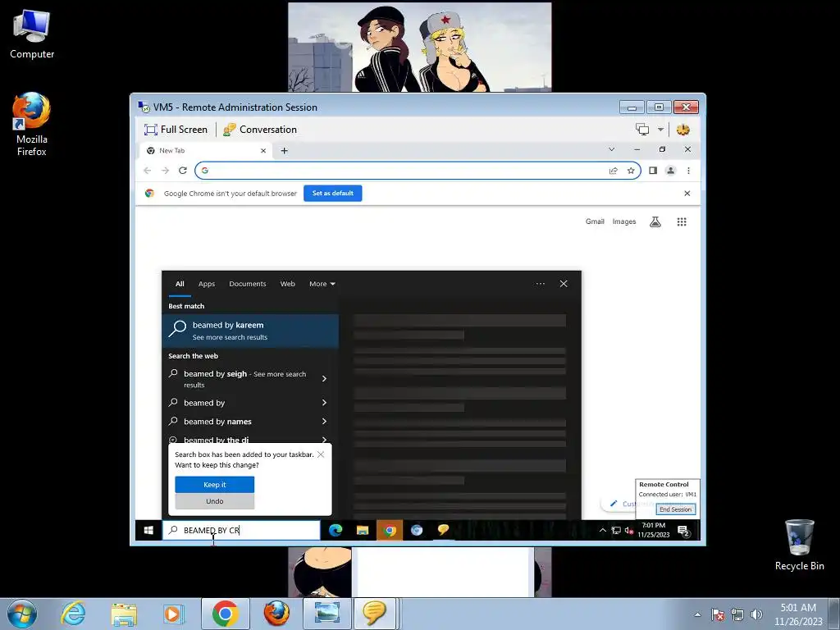Show hidden host system tray icons
This screenshot has width=840, height=630.
[697, 614]
